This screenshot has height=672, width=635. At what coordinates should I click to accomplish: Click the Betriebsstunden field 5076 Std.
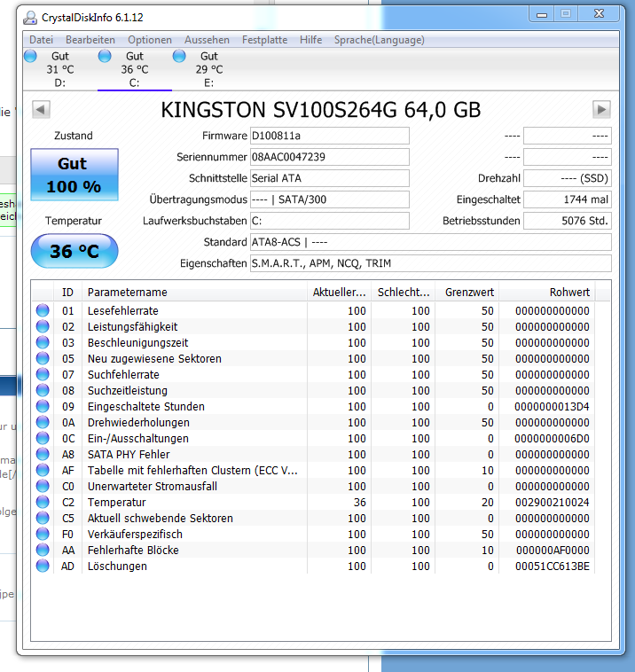point(568,221)
